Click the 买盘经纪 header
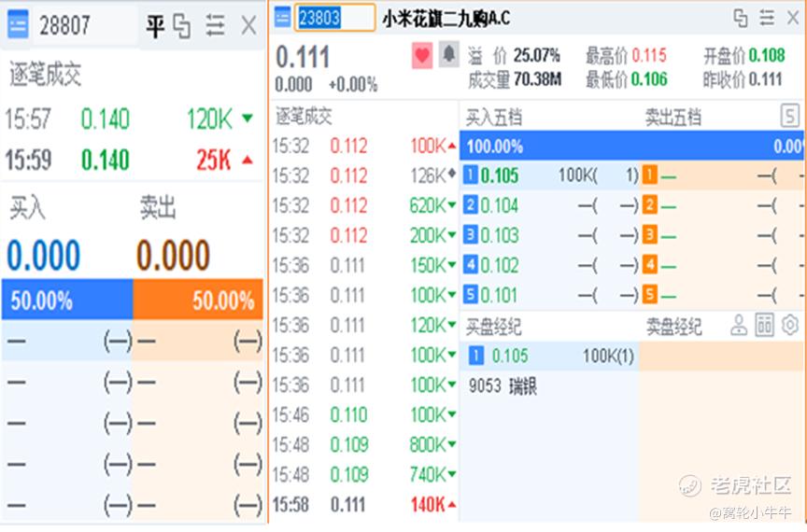The image size is (807, 532). 493,327
